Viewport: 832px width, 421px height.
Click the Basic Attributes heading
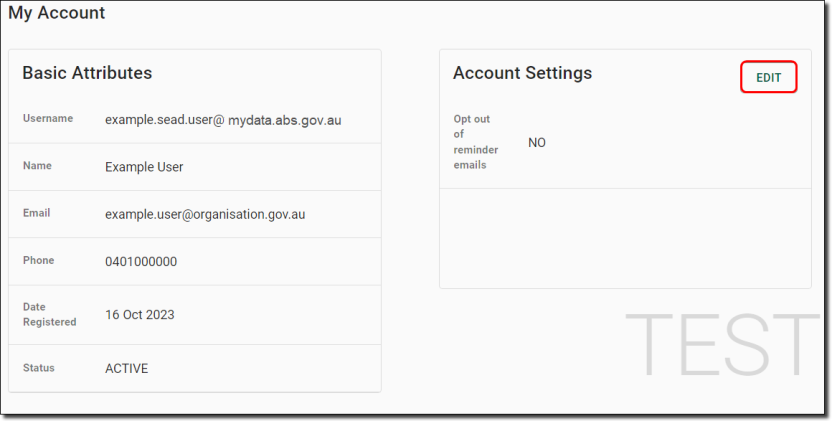point(87,73)
